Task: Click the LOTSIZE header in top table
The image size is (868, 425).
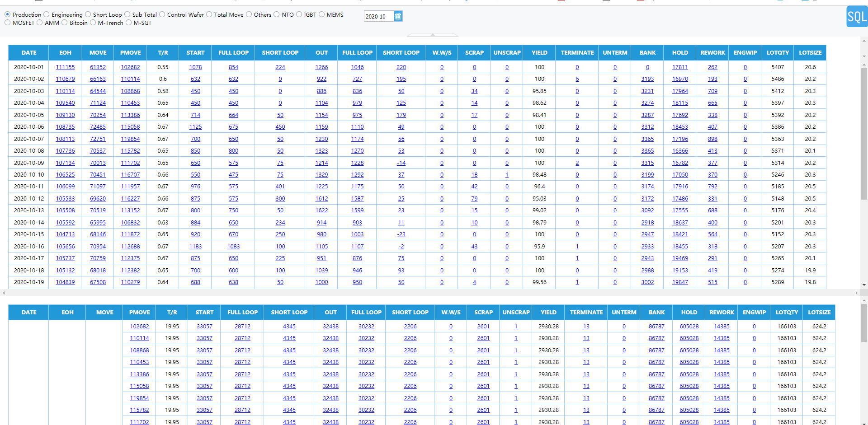Action: pos(810,52)
